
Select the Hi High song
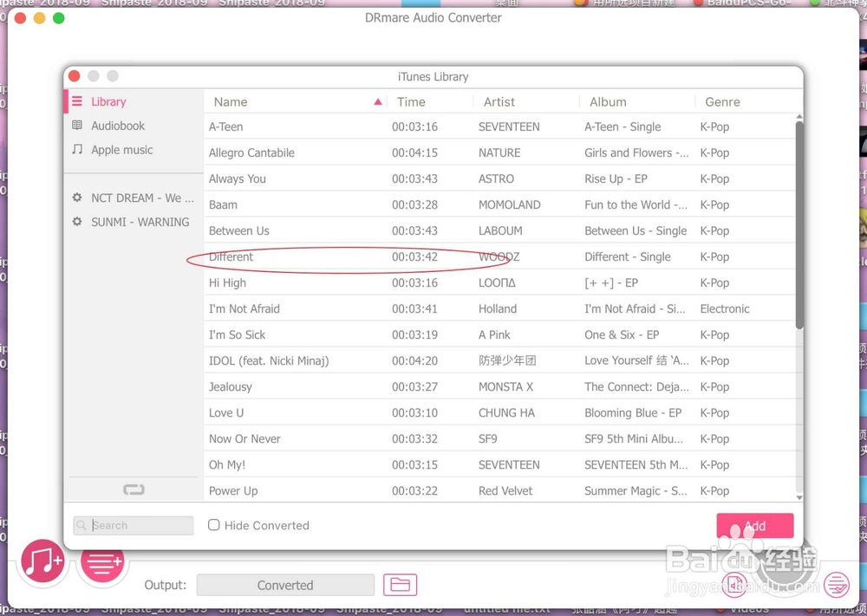(499, 282)
